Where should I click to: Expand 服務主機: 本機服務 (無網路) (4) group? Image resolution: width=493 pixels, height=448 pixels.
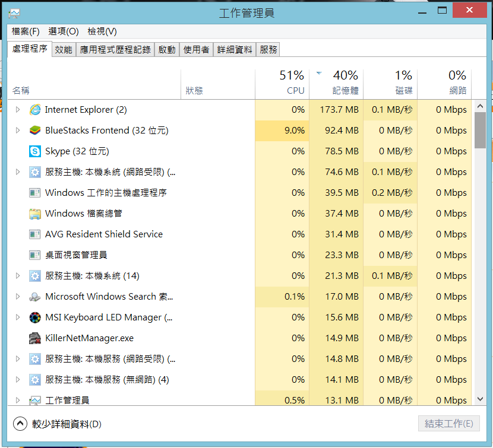pos(18,380)
